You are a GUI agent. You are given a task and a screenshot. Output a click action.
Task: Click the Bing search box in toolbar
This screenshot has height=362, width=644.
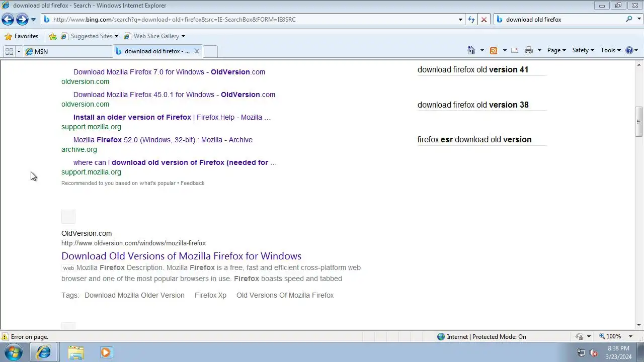click(563, 20)
